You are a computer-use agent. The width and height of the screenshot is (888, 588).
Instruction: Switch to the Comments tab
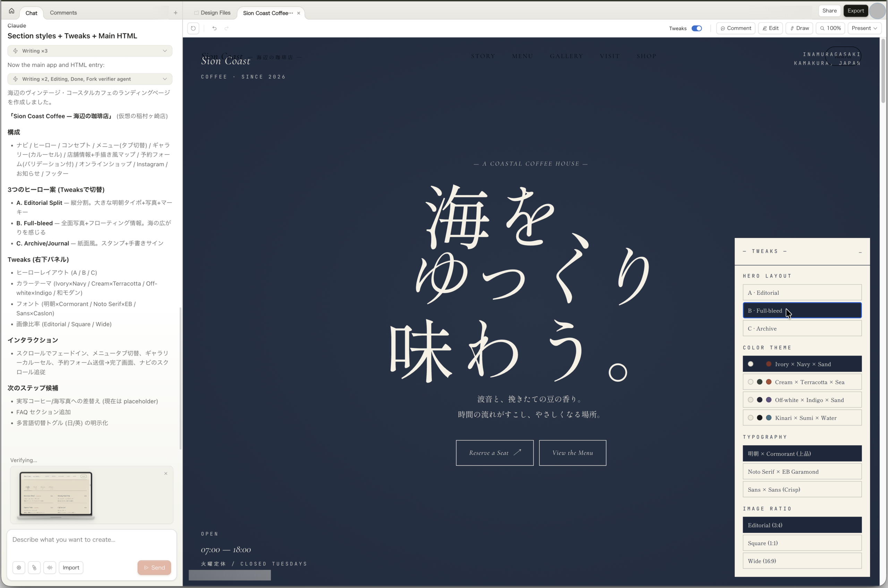(63, 13)
